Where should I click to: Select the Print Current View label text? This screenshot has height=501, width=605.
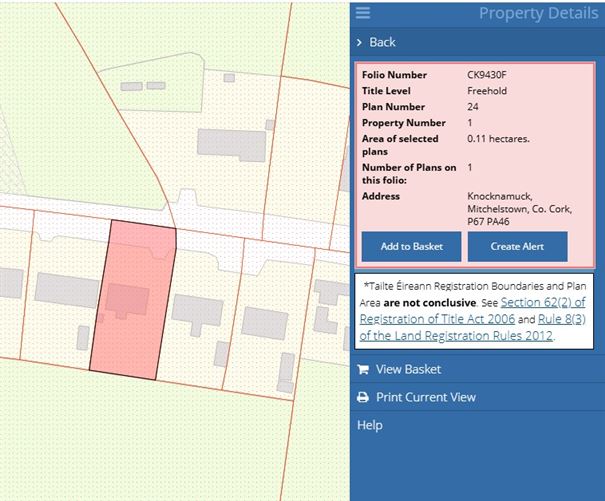click(426, 397)
